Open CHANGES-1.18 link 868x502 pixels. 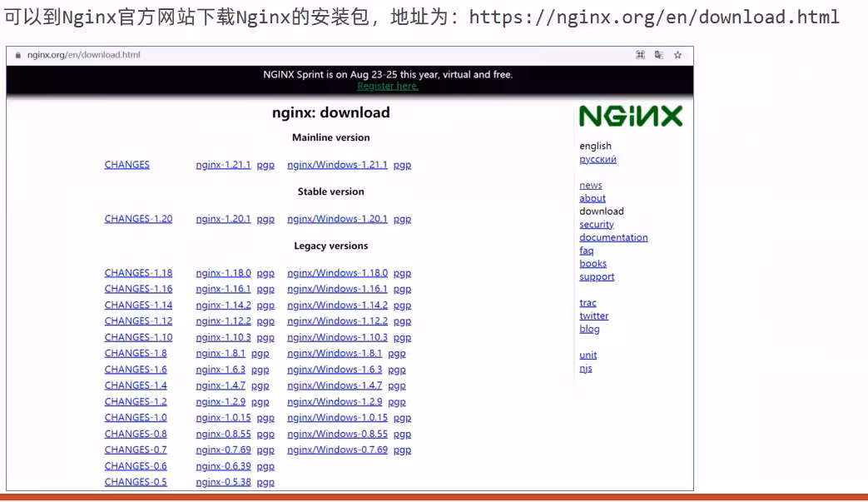(x=138, y=273)
